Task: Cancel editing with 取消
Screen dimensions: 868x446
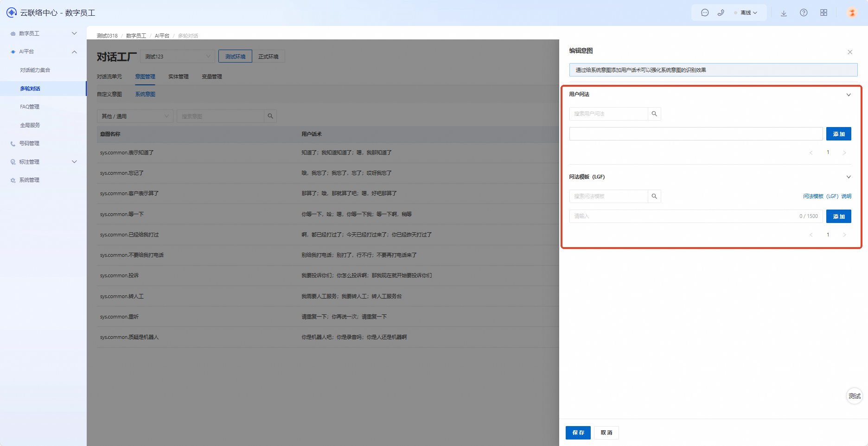Action: (x=606, y=433)
